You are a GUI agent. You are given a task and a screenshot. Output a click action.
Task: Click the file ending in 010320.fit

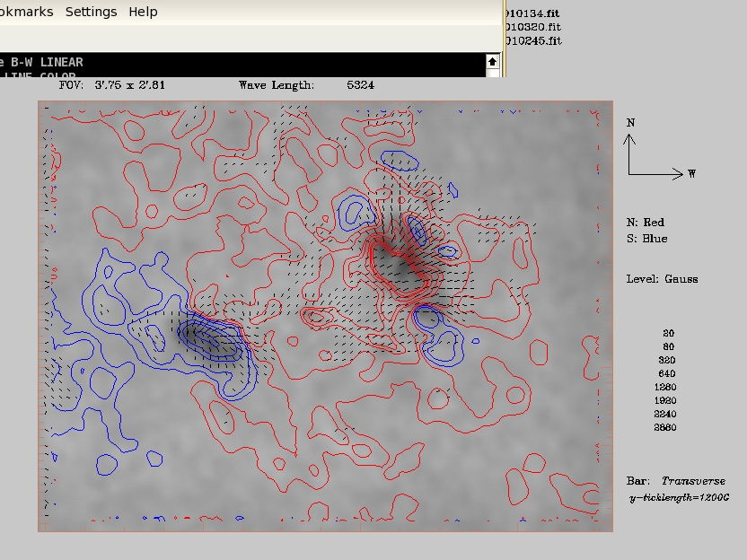click(x=533, y=27)
